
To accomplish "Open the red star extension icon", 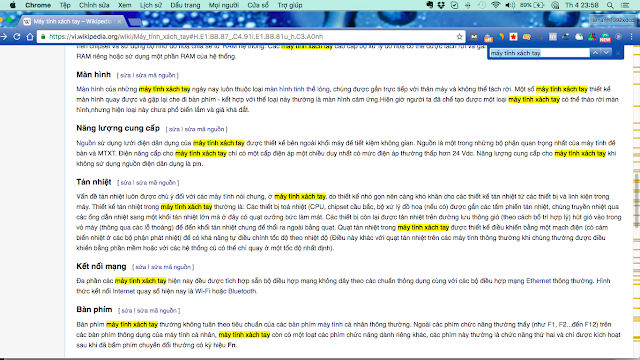I will click(513, 37).
